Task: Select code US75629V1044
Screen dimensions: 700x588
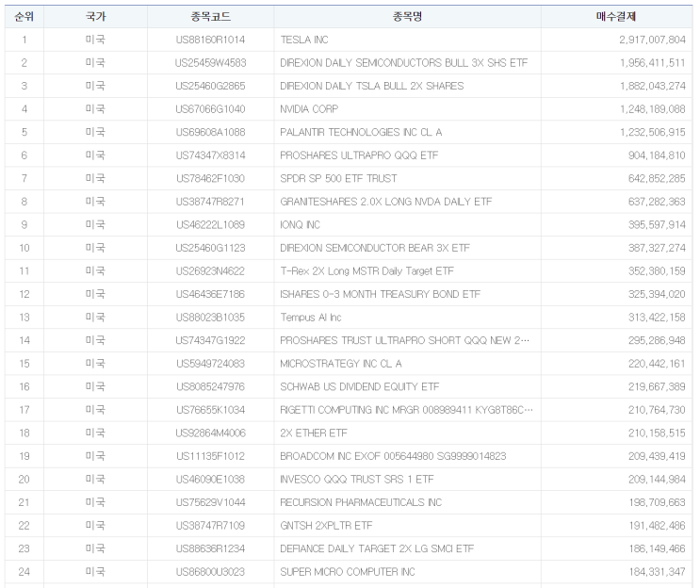Action: 210,502
